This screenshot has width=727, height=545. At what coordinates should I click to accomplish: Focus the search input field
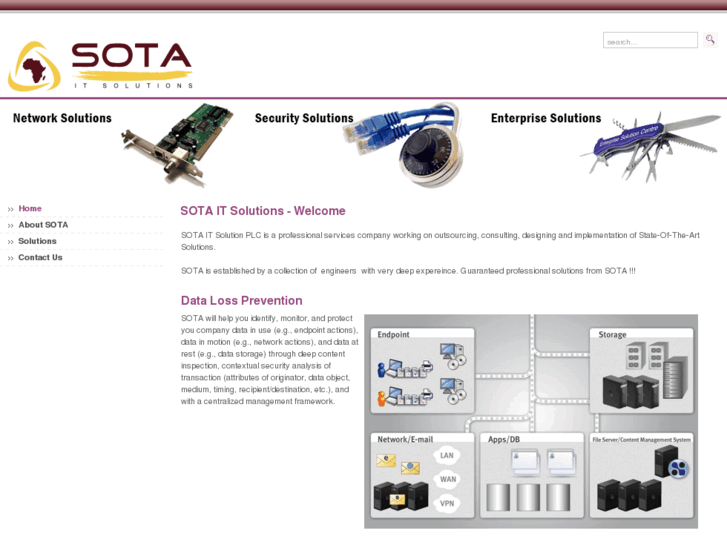click(650, 40)
